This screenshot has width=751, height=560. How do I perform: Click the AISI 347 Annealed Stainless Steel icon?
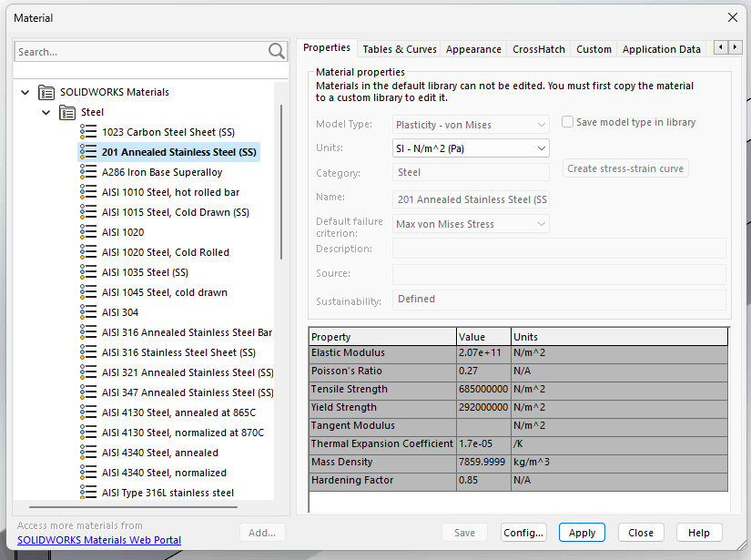pyautogui.click(x=88, y=392)
